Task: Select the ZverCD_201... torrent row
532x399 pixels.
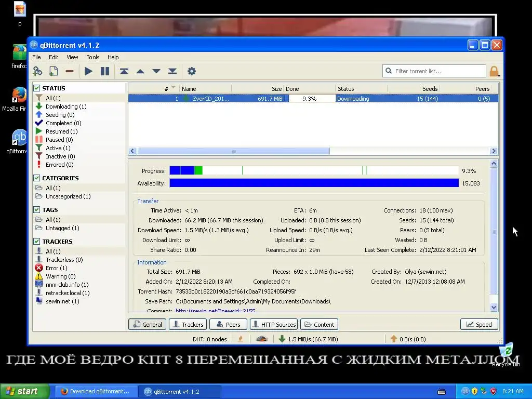Action: pos(313,99)
